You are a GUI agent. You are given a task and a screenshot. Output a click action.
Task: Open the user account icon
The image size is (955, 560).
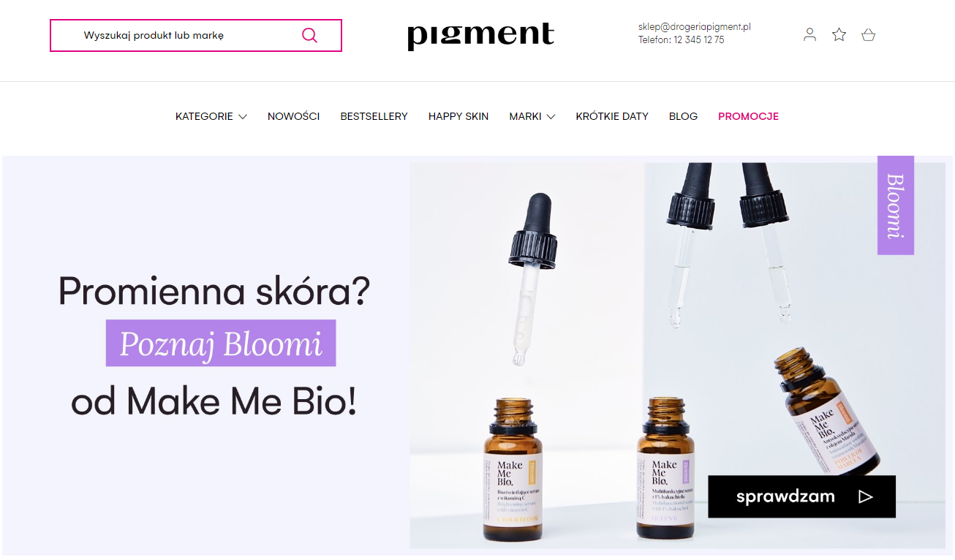(x=809, y=34)
